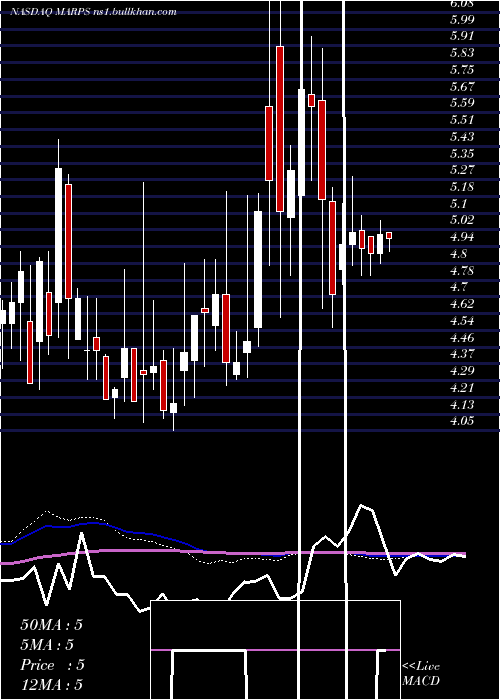Click the 4.29 price axis label
The height and width of the screenshot is (700, 500).
(462, 371)
